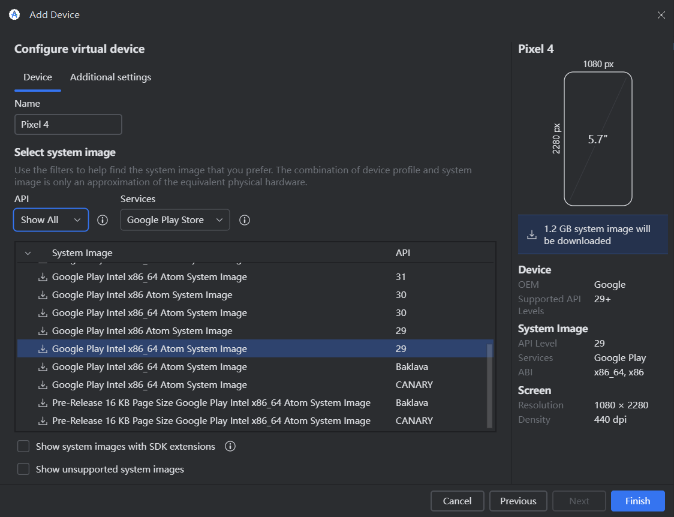Click the Name field containing Pixel 4
674x517 pixels.
pyautogui.click(x=68, y=125)
